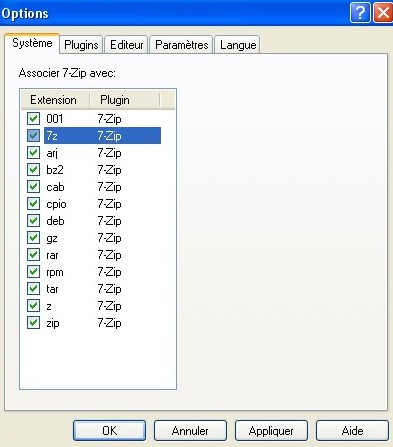Switch to the Paramètres tab
393x447 pixels.
(181, 45)
